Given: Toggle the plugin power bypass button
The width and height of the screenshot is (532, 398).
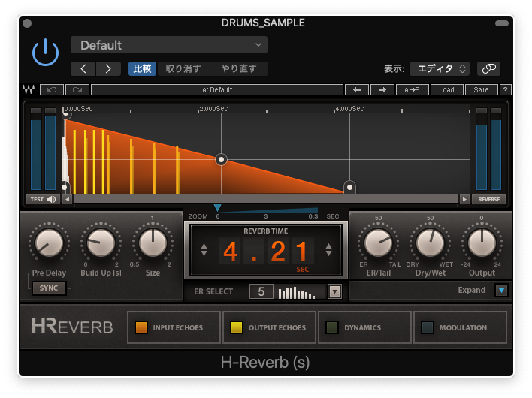Looking at the screenshot, I should tap(45, 53).
